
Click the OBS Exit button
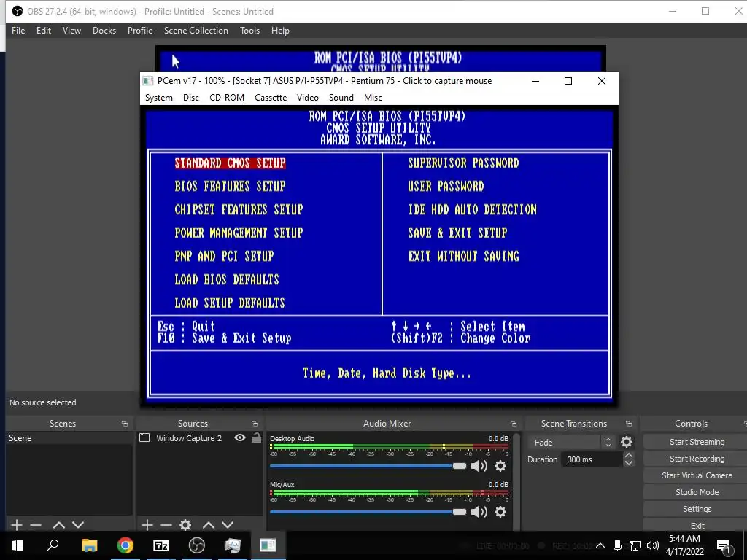pos(697,525)
